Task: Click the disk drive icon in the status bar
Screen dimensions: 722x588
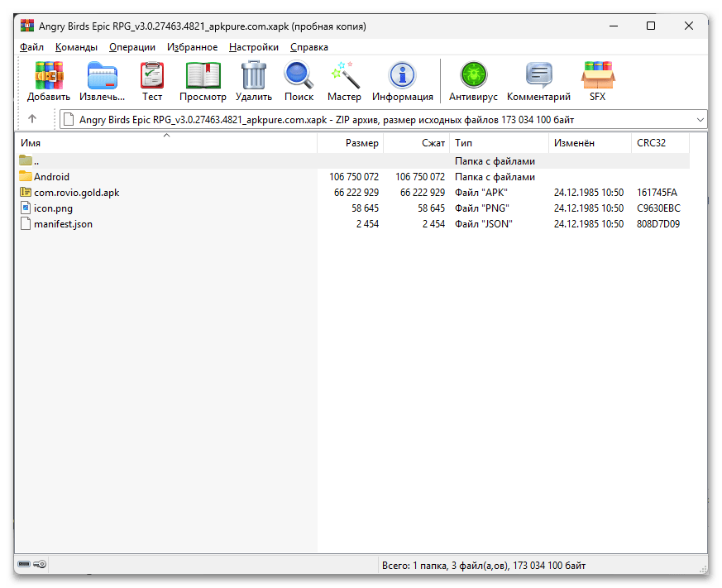Action: (24, 564)
